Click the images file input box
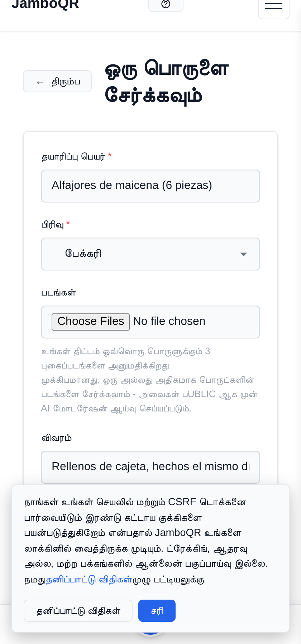The width and height of the screenshot is (301, 644). [x=150, y=322]
